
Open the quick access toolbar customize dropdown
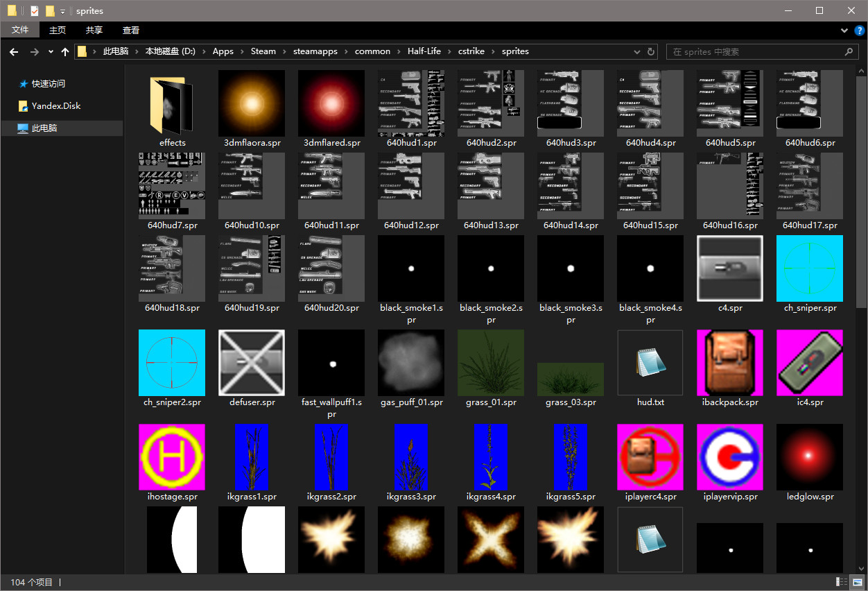click(x=61, y=11)
